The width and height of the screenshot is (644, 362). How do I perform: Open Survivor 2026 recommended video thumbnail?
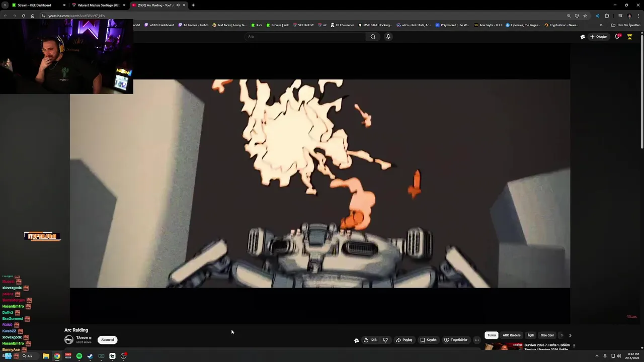[504, 346]
